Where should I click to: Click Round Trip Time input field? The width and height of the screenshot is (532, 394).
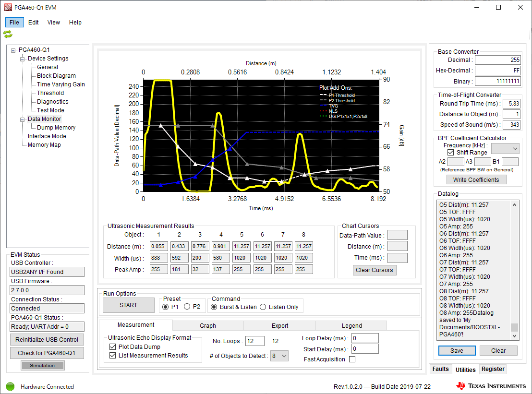pos(511,104)
